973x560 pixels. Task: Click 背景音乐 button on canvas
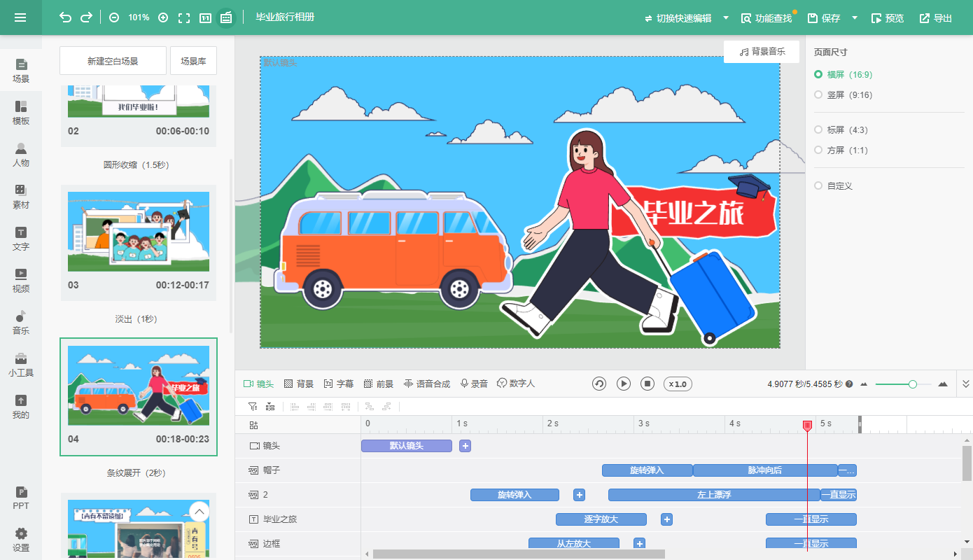pos(762,52)
